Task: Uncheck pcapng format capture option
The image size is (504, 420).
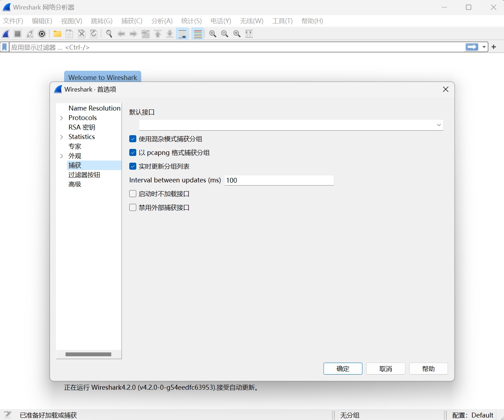Action: (133, 152)
